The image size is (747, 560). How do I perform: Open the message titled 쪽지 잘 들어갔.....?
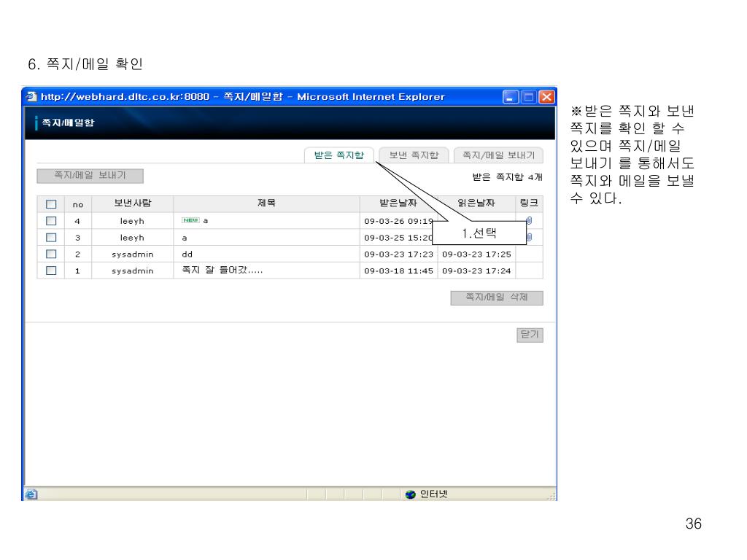[222, 270]
